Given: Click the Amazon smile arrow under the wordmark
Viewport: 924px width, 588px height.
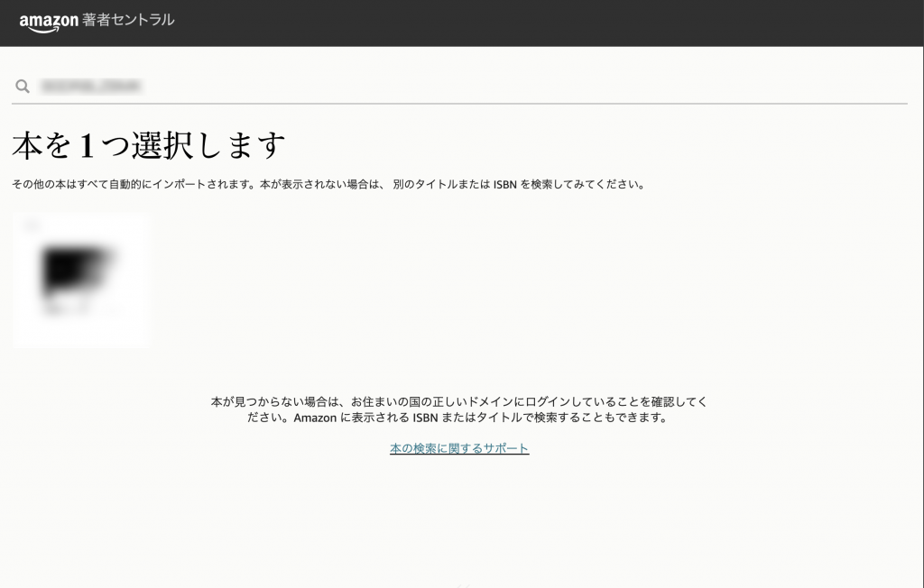Looking at the screenshot, I should click(41, 28).
